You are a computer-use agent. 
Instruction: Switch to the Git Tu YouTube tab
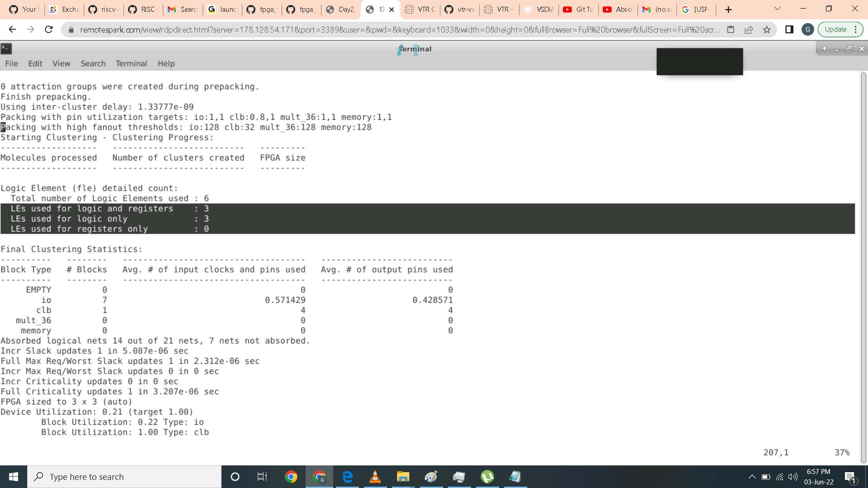[x=578, y=9]
